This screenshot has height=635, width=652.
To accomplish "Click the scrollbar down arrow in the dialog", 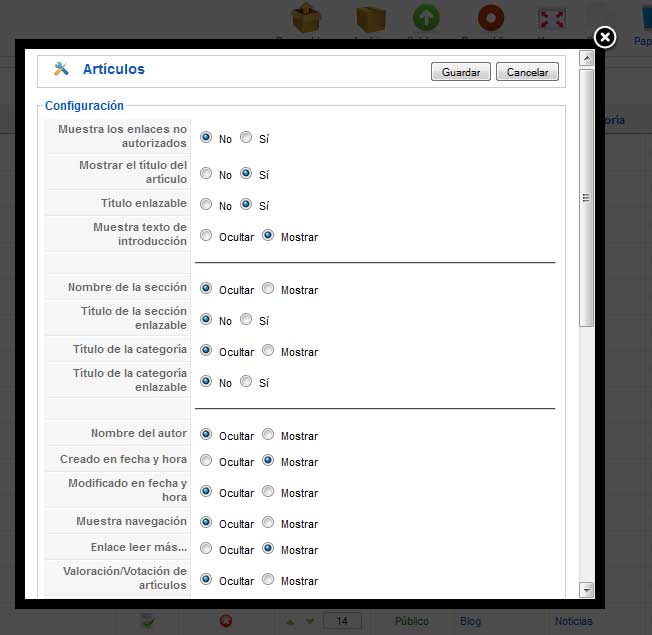I will 586,590.
